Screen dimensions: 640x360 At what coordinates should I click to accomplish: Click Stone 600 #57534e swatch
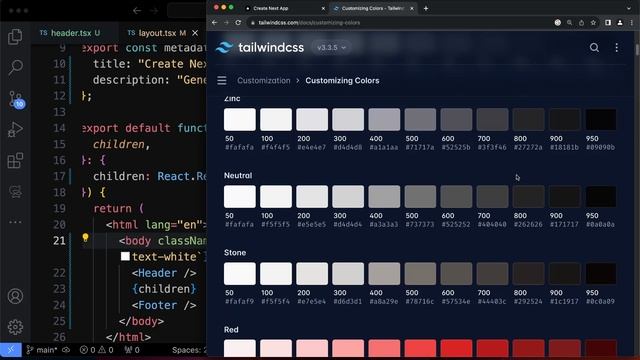click(456, 273)
